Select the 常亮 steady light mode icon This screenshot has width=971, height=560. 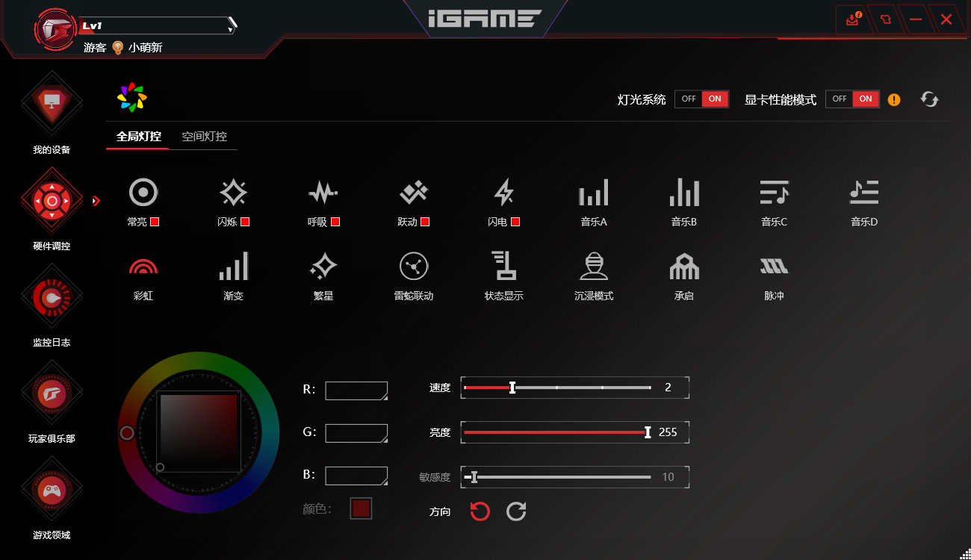tap(143, 193)
